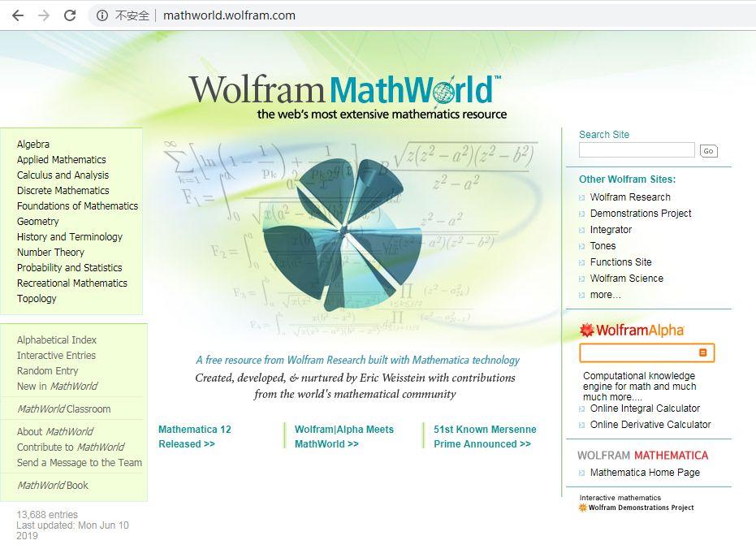Reload the page with the refresh icon

[70, 15]
